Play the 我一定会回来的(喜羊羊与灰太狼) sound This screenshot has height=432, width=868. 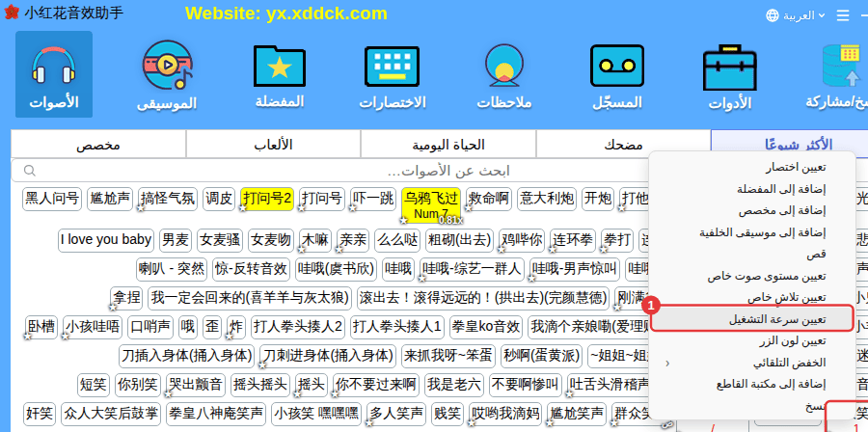click(250, 299)
